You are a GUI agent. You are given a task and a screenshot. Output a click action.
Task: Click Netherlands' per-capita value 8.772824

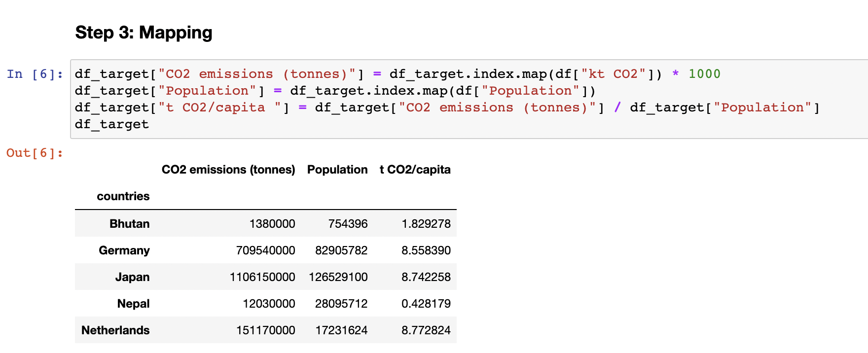tap(426, 330)
